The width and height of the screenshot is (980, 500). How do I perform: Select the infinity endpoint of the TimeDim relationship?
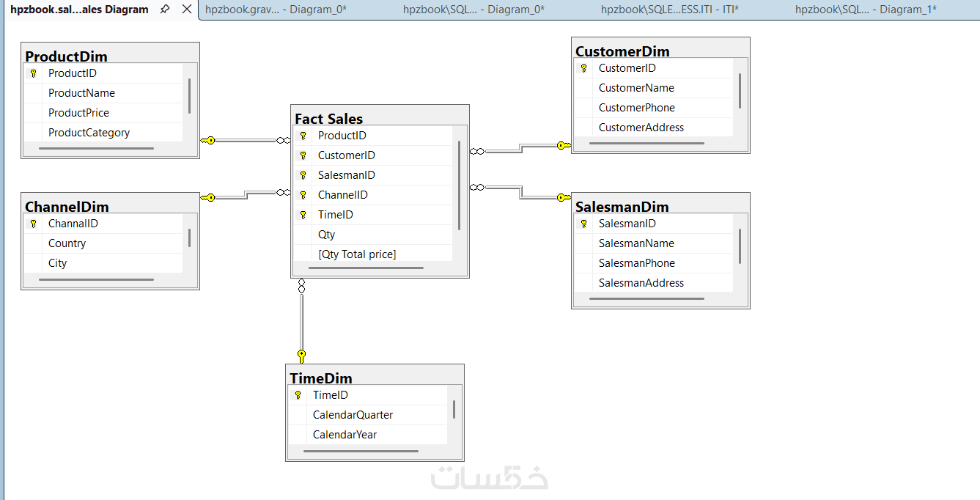tap(301, 286)
